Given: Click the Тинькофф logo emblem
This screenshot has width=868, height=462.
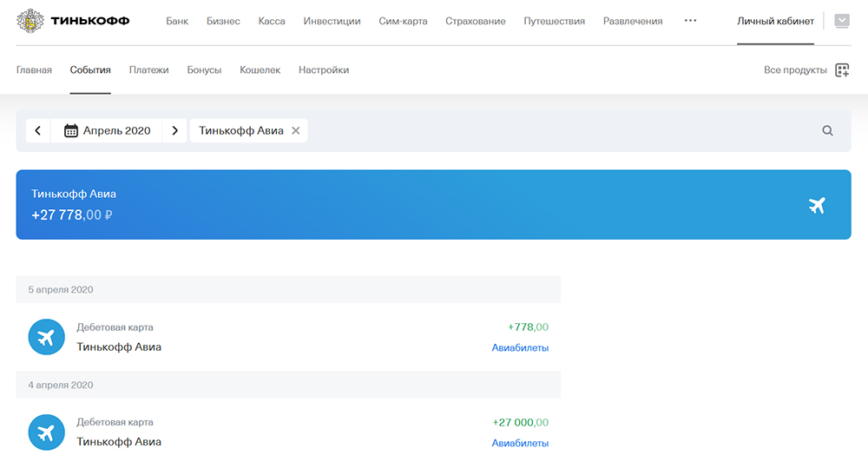Looking at the screenshot, I should (30, 21).
